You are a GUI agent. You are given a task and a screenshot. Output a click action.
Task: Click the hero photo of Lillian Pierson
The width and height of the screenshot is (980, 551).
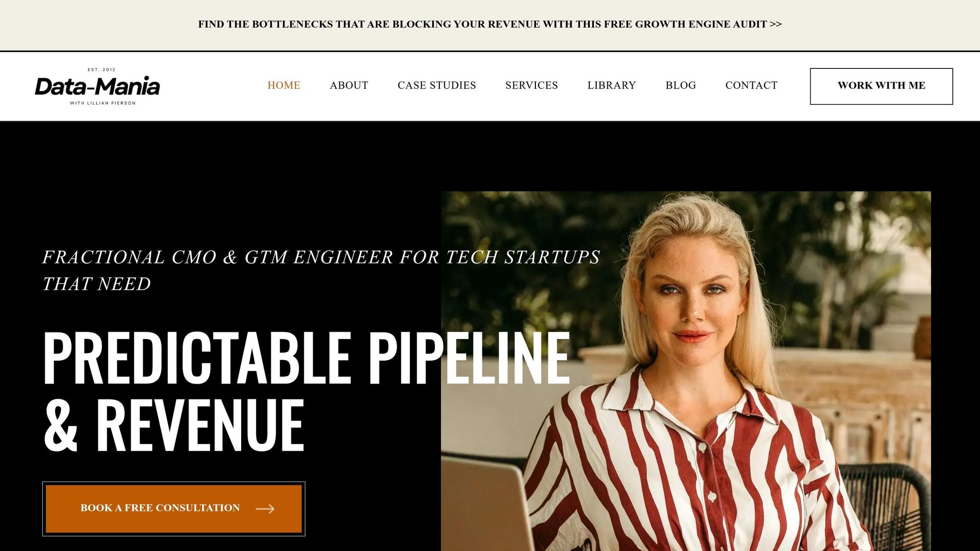point(686,371)
